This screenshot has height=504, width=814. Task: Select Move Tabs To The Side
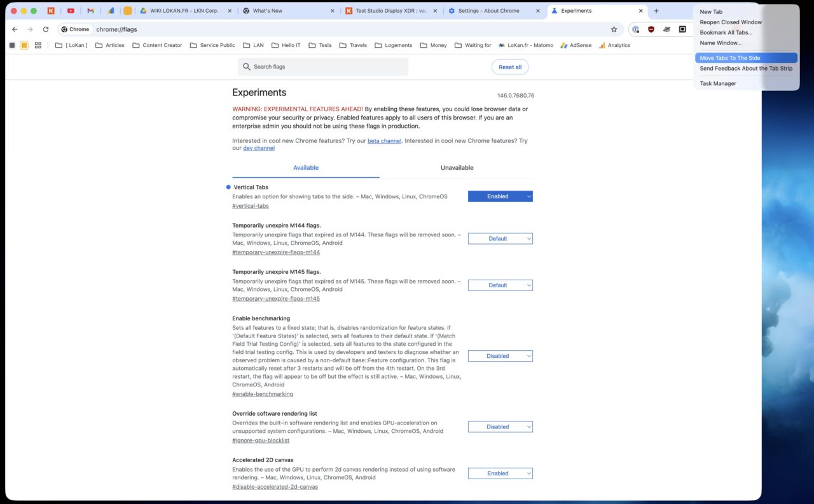pos(729,58)
